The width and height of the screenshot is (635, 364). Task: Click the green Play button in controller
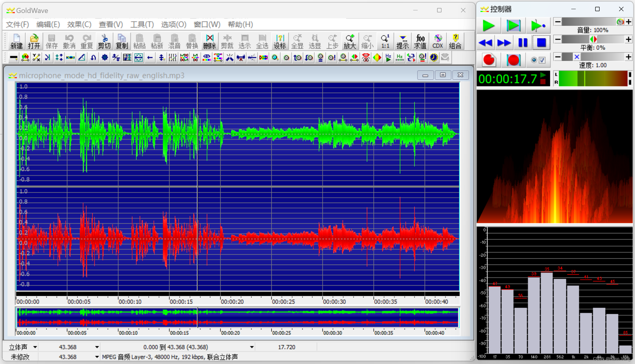488,26
